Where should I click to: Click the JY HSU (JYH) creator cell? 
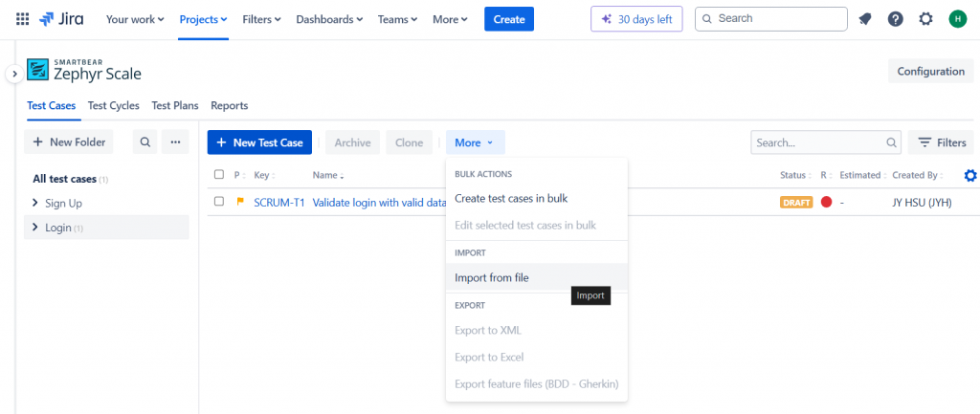click(922, 203)
